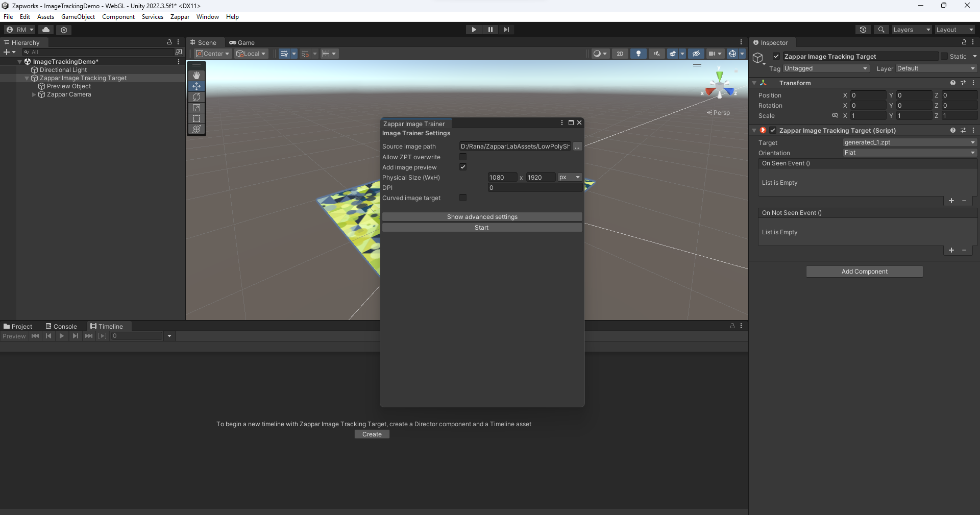The image size is (980, 515).
Task: Open Orientation dropdown showing Flat
Action: coord(910,153)
